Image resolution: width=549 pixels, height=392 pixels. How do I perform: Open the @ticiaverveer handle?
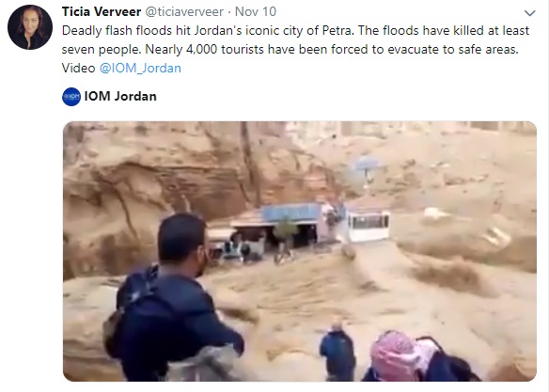tap(184, 11)
